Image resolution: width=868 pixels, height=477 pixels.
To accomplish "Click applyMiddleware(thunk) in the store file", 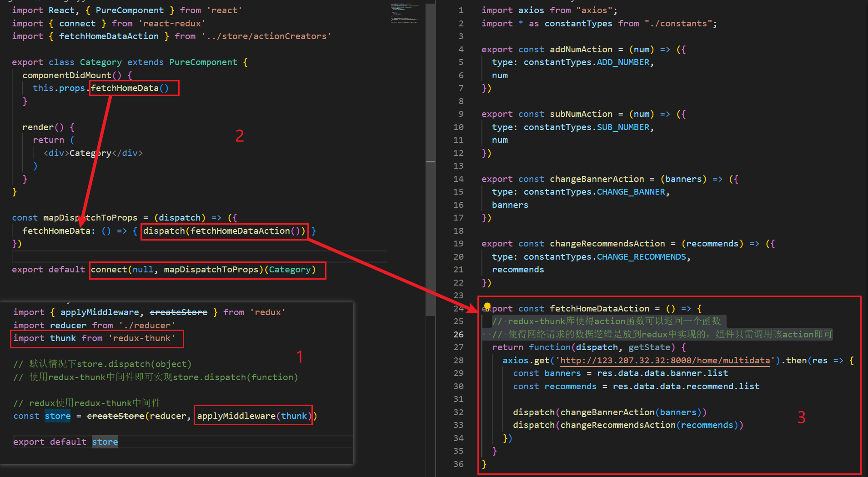I will 254,416.
